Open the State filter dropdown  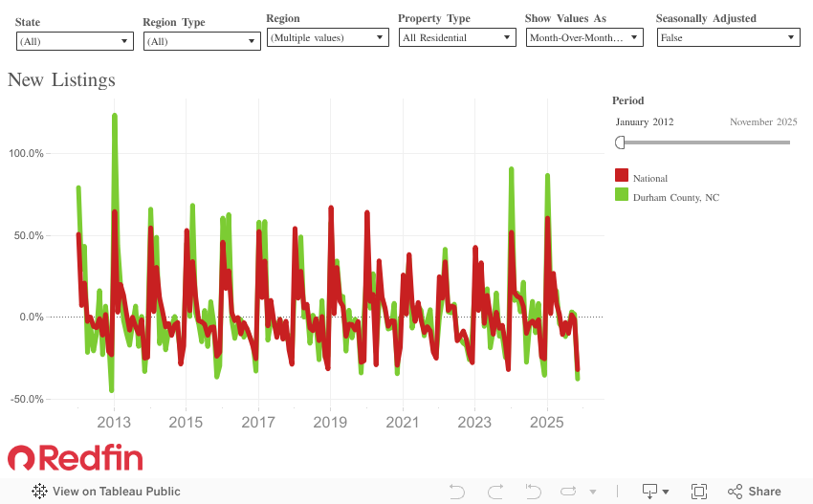[x=75, y=41]
